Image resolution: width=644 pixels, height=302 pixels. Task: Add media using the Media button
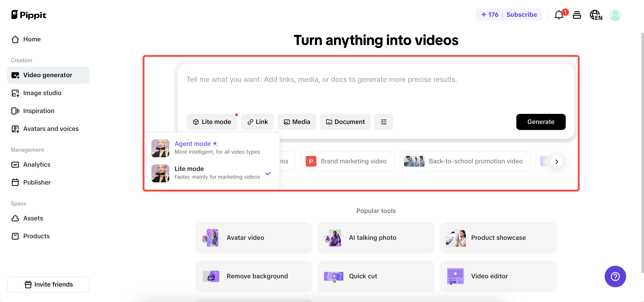[x=297, y=122]
